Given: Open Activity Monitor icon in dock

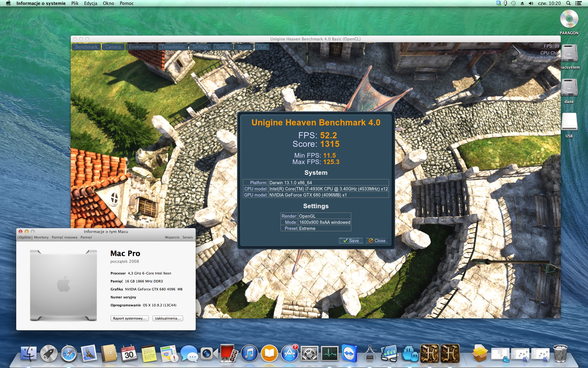Looking at the screenshot, I should 330,354.
